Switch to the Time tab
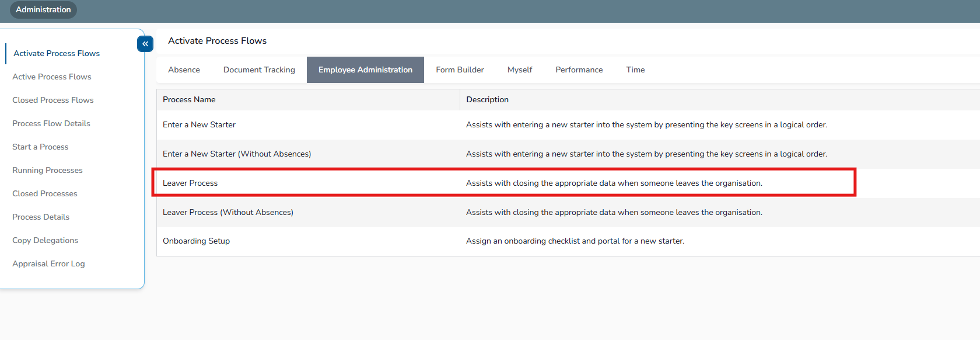Screen dimensions: 980x340 click(x=635, y=70)
